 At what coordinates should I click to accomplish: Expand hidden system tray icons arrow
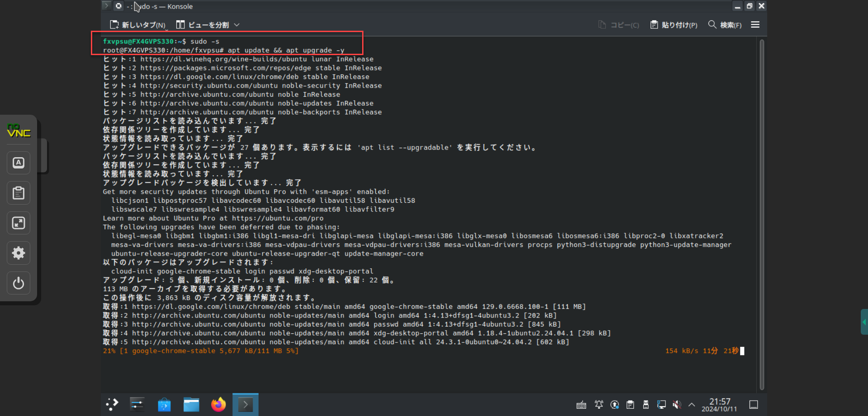point(692,405)
